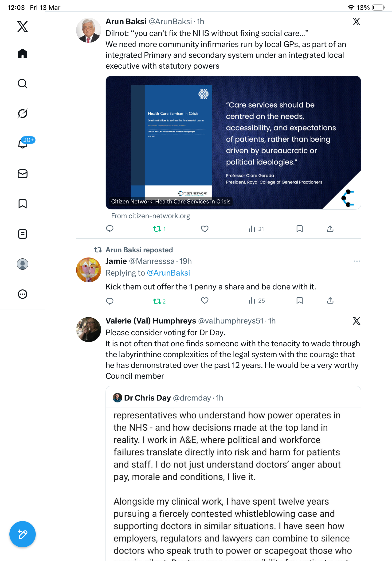Tap the compose new post button
The height and width of the screenshot is (561, 392).
[x=23, y=534]
